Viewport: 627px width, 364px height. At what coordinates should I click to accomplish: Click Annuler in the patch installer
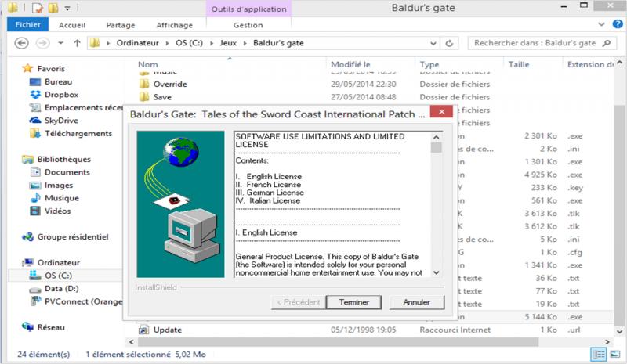pyautogui.click(x=416, y=302)
